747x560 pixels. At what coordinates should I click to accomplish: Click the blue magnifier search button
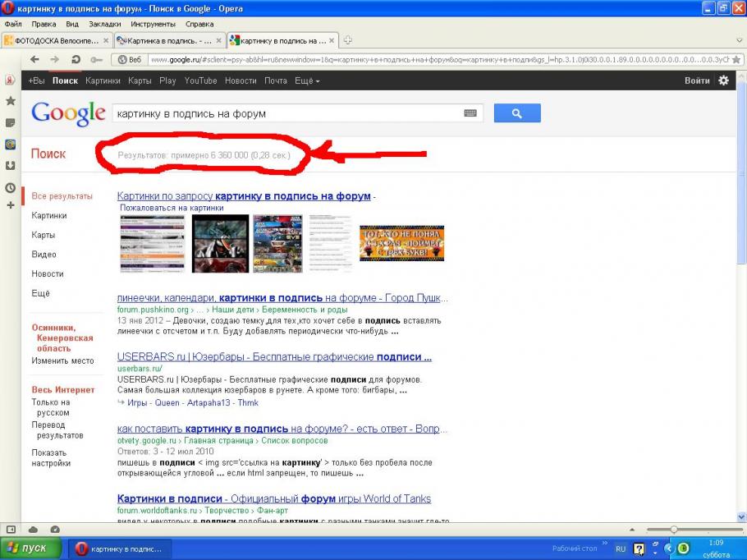pyautogui.click(x=516, y=113)
